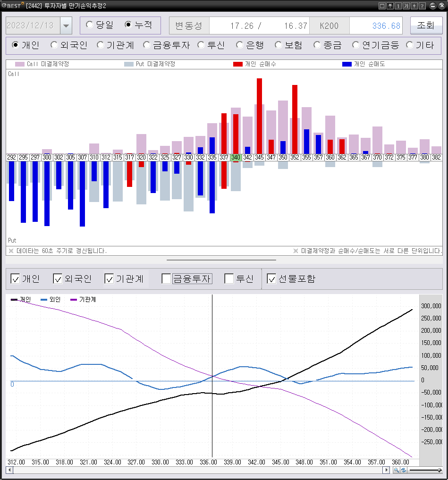Click the '가' font size icon
The height and width of the screenshot is (480, 448).
[406, 6]
